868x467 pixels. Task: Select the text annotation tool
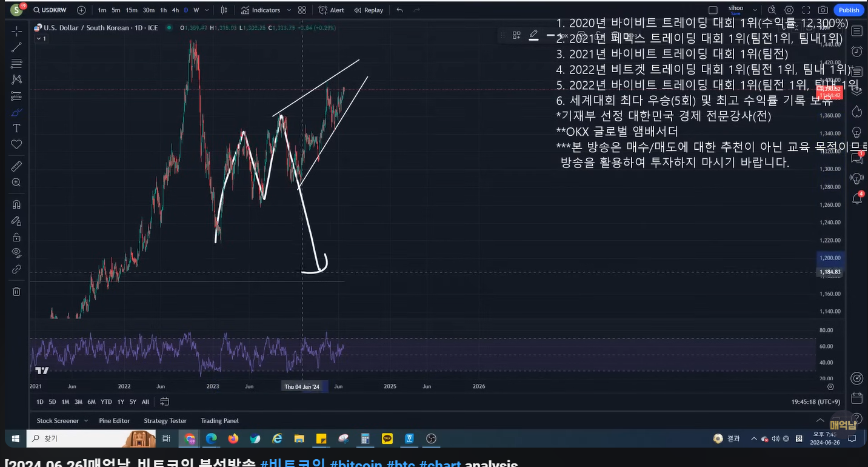coord(16,128)
